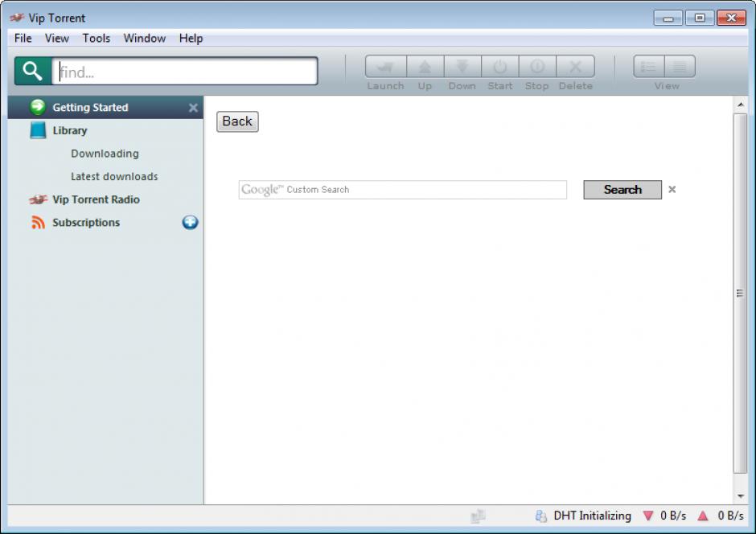Viewport: 756px width, 534px height.
Task: Click the DHT status network icon
Action: point(541,516)
